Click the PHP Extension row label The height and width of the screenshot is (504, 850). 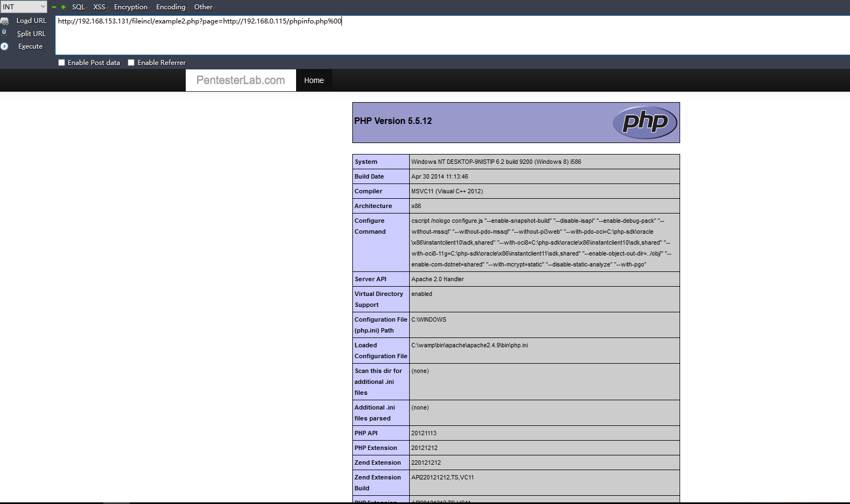click(376, 448)
